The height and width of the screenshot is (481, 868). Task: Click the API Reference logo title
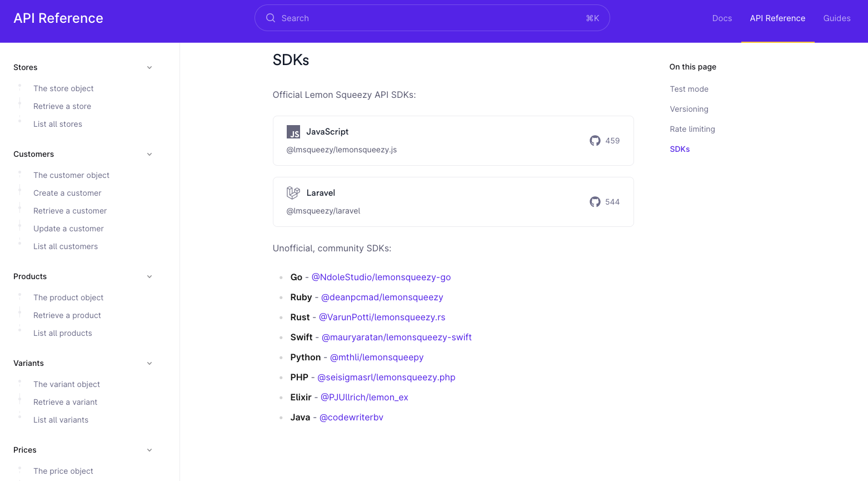[58, 18]
